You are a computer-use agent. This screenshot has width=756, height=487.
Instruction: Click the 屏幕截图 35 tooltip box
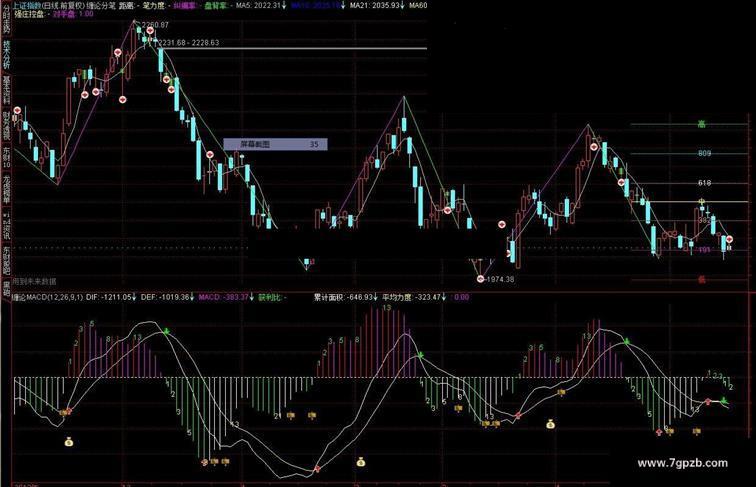click(275, 144)
